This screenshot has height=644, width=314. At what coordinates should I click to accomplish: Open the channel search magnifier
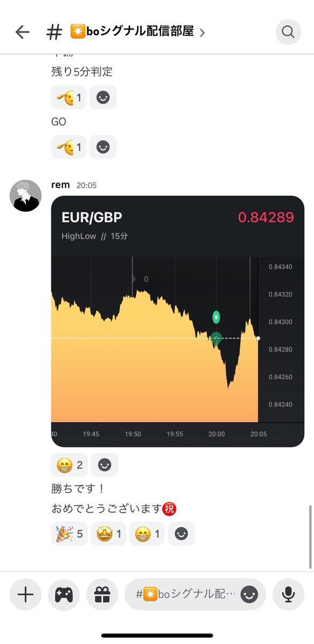[288, 32]
